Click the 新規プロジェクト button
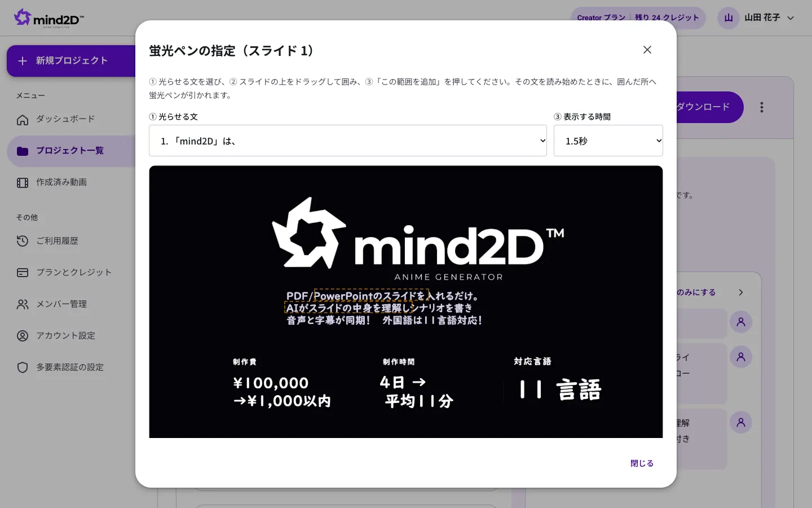The height and width of the screenshot is (508, 812). pos(71,61)
